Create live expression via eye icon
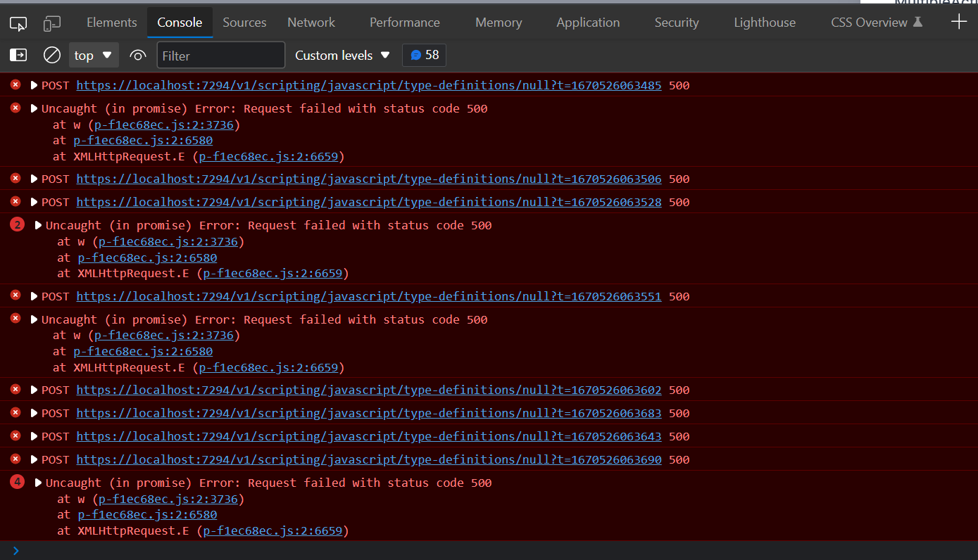Viewport: 978px width, 560px height. coord(138,55)
